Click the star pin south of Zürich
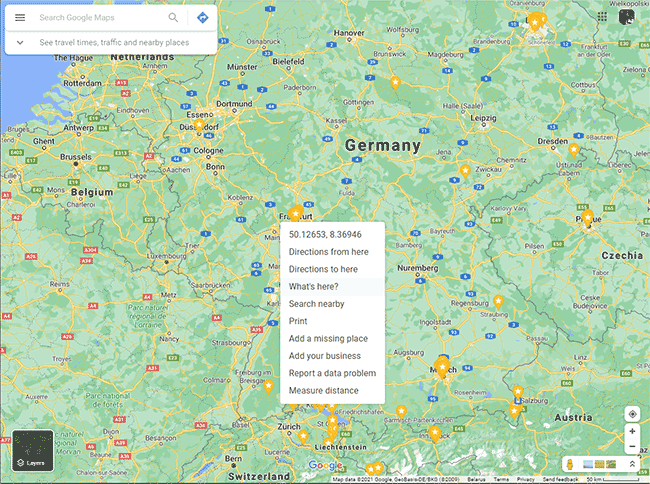 pyautogui.click(x=303, y=437)
